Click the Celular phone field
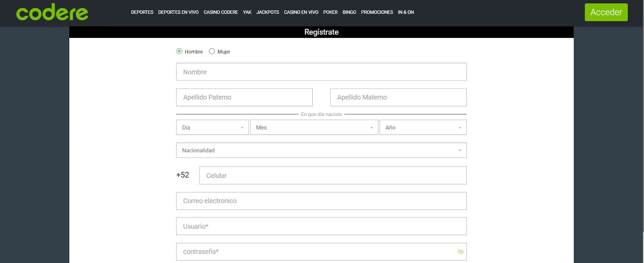 [333, 176]
